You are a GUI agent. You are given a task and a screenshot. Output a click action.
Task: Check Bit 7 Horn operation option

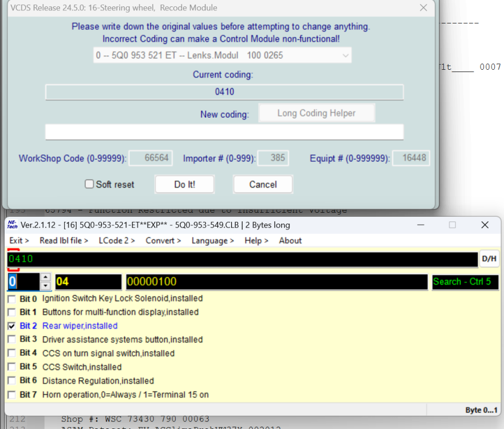pyautogui.click(x=11, y=395)
